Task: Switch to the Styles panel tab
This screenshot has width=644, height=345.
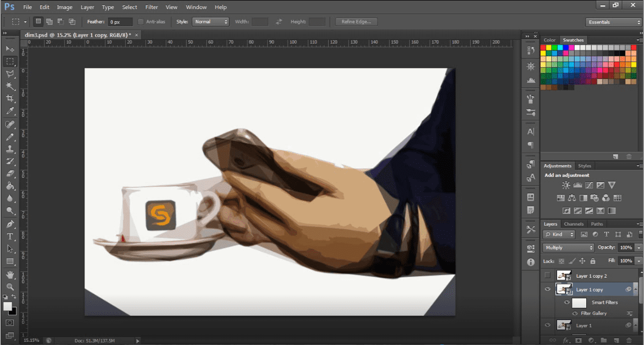Action: click(x=585, y=166)
